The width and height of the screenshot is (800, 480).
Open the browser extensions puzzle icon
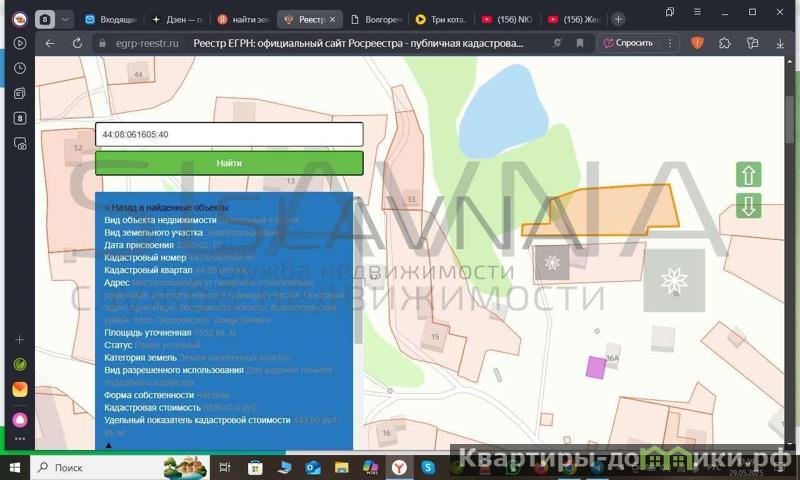725,44
